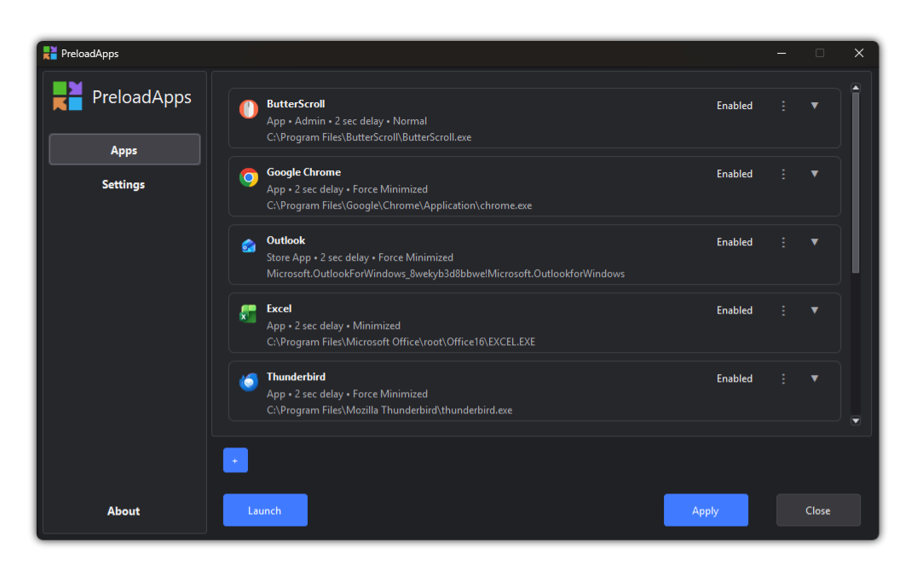Click 'App • 2 sec delay • Minimized' text
Viewport: 917px width, 588px height.
coord(334,326)
